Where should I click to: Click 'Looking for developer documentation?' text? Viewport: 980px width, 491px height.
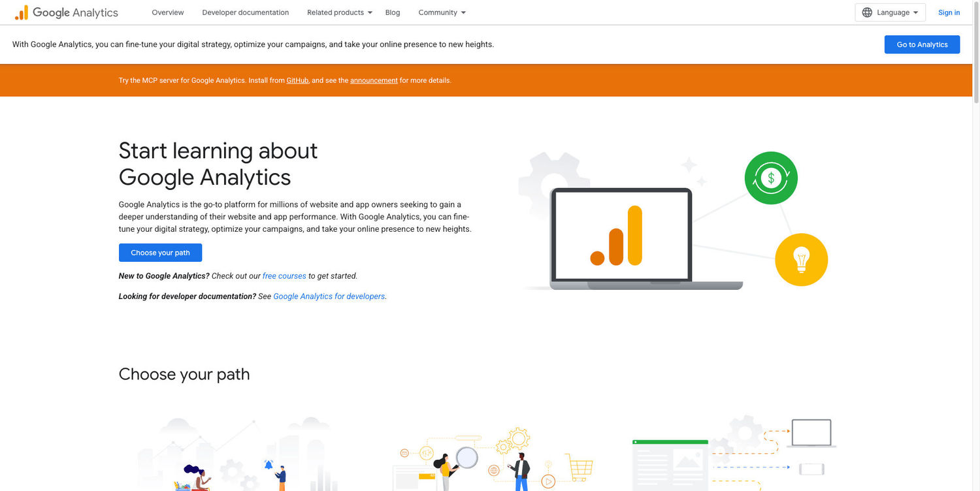click(x=188, y=296)
